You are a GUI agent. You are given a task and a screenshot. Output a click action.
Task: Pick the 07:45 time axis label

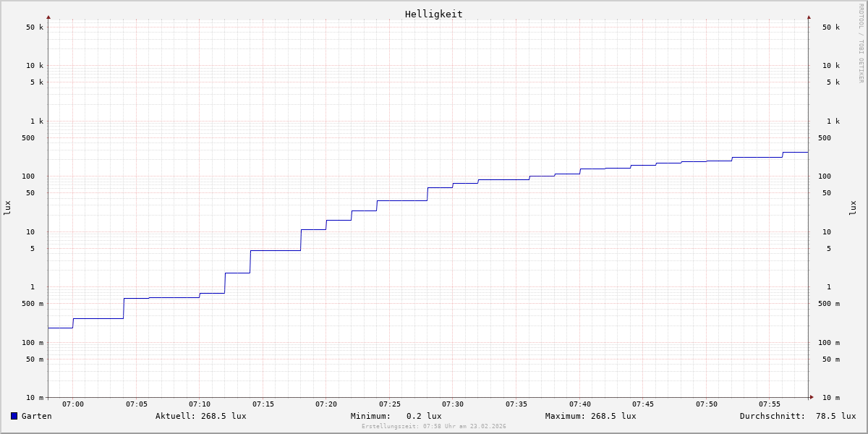click(x=643, y=404)
